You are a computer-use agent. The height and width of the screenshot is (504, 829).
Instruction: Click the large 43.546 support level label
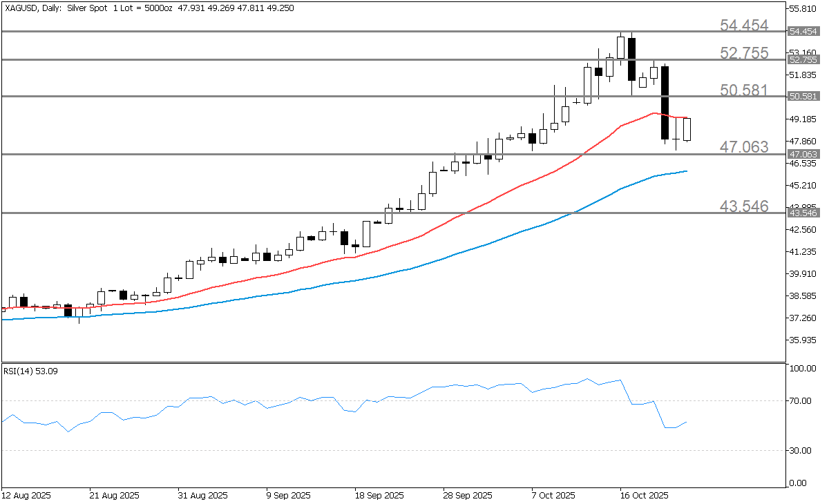pos(744,206)
